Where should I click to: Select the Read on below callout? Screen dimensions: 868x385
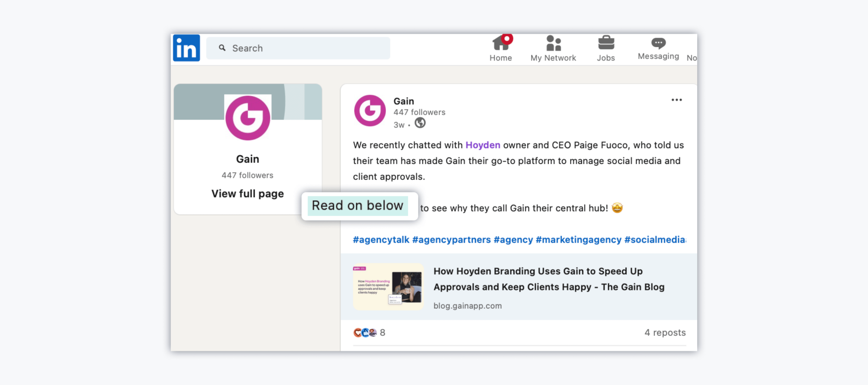click(357, 206)
